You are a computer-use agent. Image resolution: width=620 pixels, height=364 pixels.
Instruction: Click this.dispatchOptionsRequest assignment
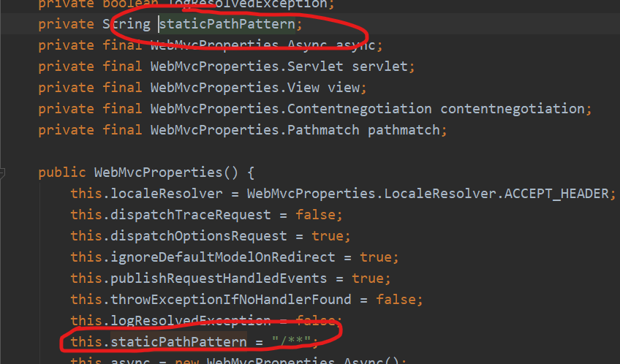211,236
